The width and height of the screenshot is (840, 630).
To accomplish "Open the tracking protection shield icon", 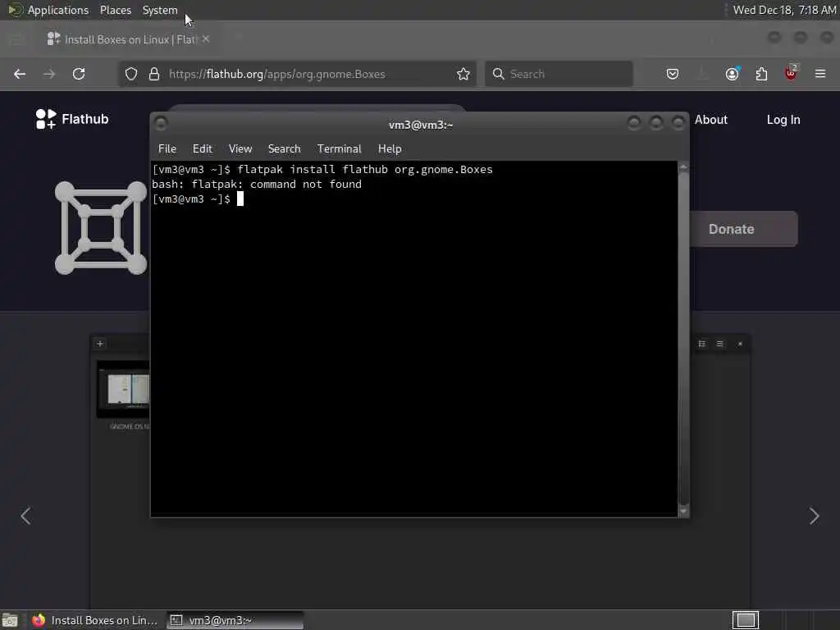I will [131, 74].
